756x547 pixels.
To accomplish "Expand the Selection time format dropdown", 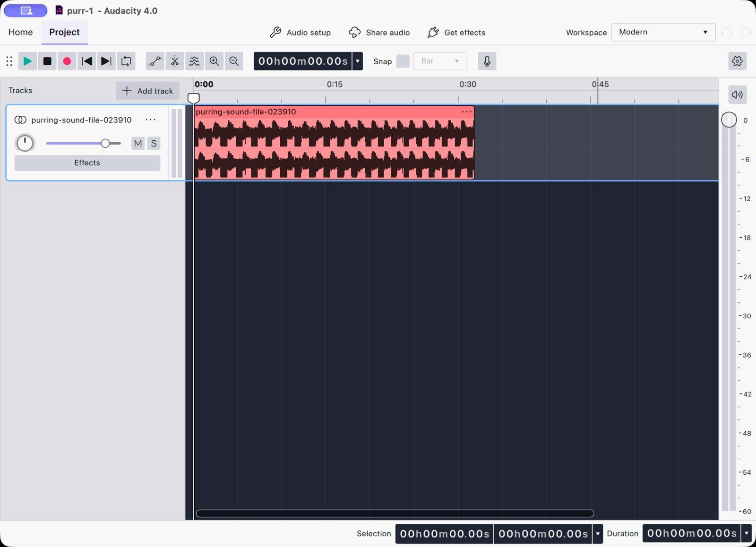I will pyautogui.click(x=598, y=534).
